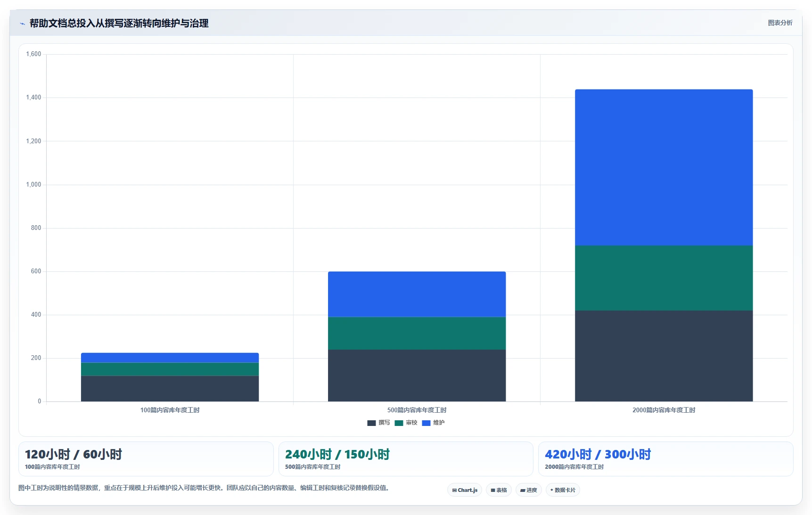Image resolution: width=812 pixels, height=515 pixels.
Task: Toggle the 维护 legend swatch
Action: 426,423
